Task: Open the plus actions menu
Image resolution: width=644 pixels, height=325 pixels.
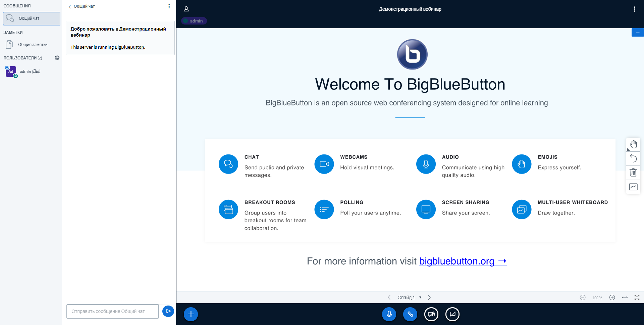Action: (x=191, y=314)
